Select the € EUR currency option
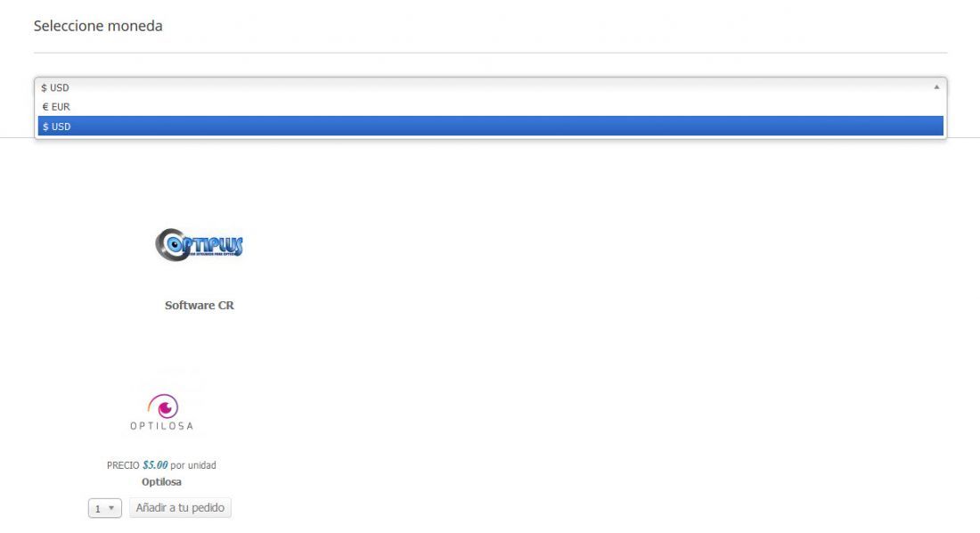 coord(491,107)
